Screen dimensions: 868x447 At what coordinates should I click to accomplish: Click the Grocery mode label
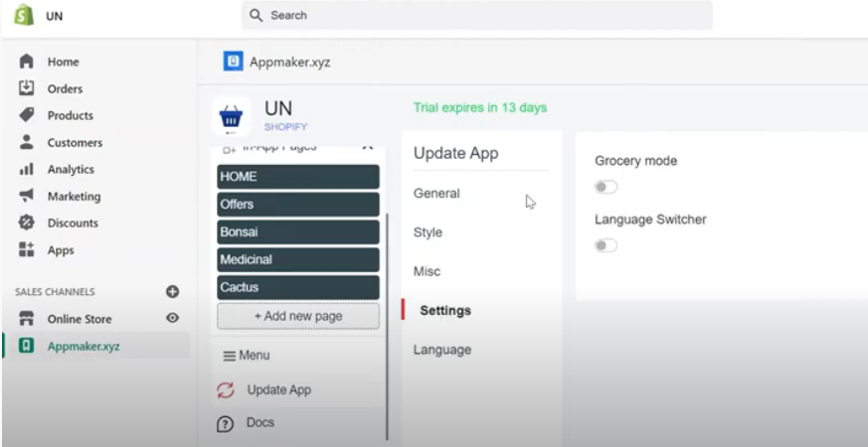pyautogui.click(x=635, y=161)
